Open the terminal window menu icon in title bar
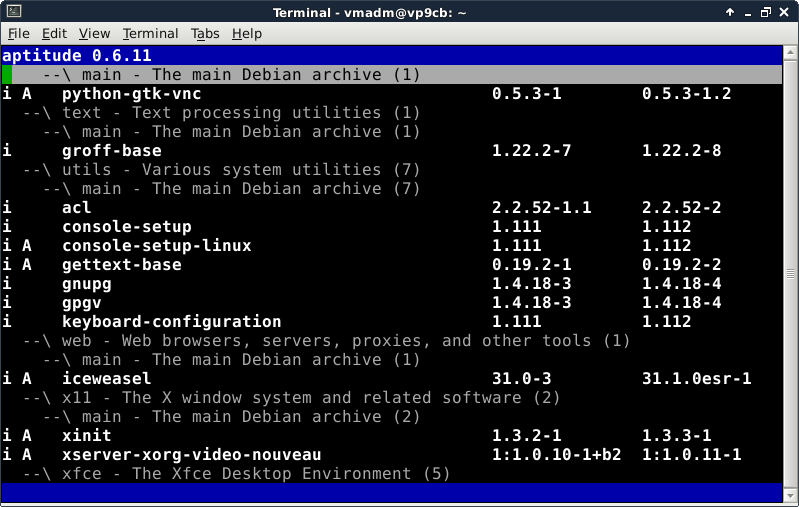Screen dimensions: 799x507 coord(11,11)
